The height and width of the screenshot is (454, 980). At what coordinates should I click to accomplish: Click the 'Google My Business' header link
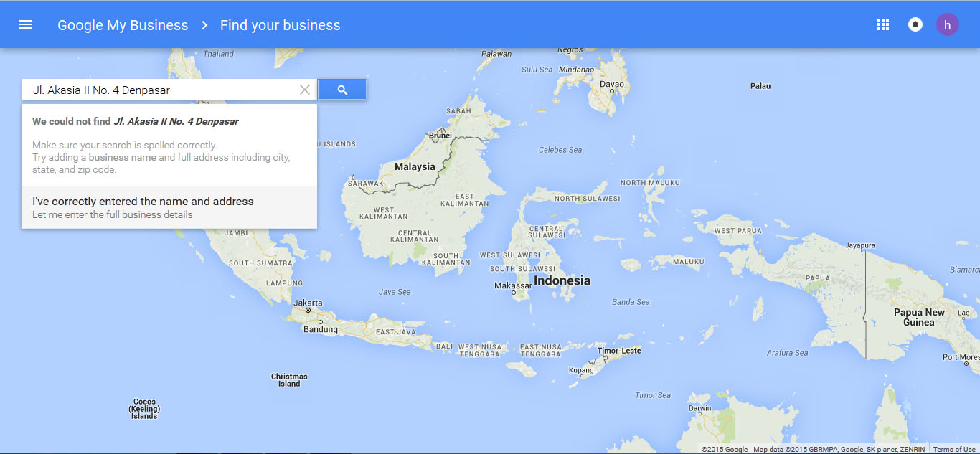(123, 25)
